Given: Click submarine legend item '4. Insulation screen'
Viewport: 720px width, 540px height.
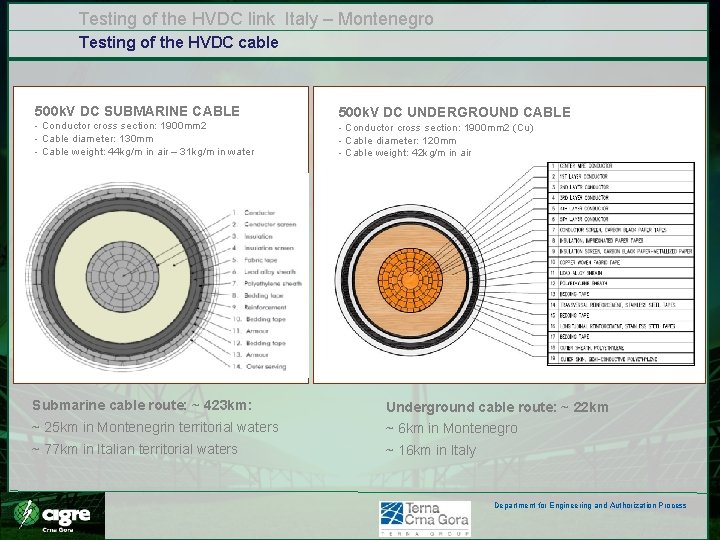Looking at the screenshot, I should pos(263,248).
